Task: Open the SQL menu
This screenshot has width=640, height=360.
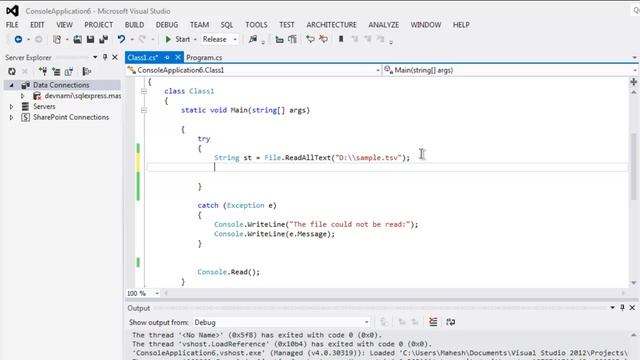Action: point(227,25)
